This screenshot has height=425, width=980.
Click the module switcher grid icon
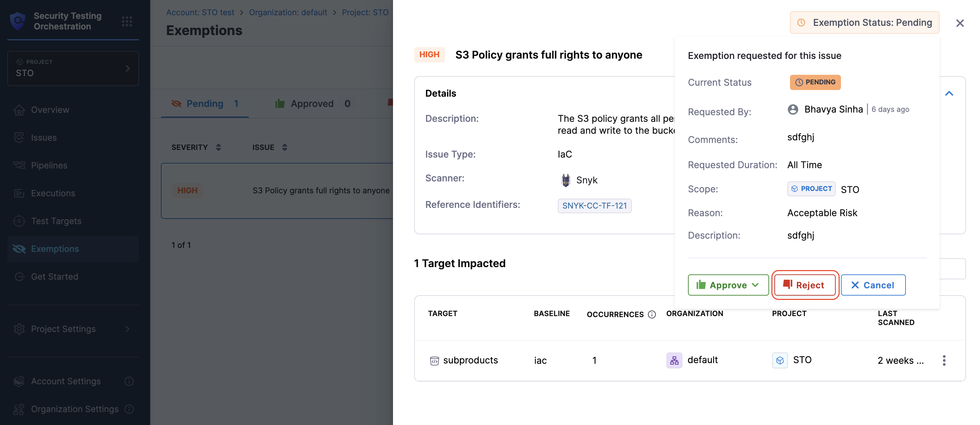coord(127,21)
